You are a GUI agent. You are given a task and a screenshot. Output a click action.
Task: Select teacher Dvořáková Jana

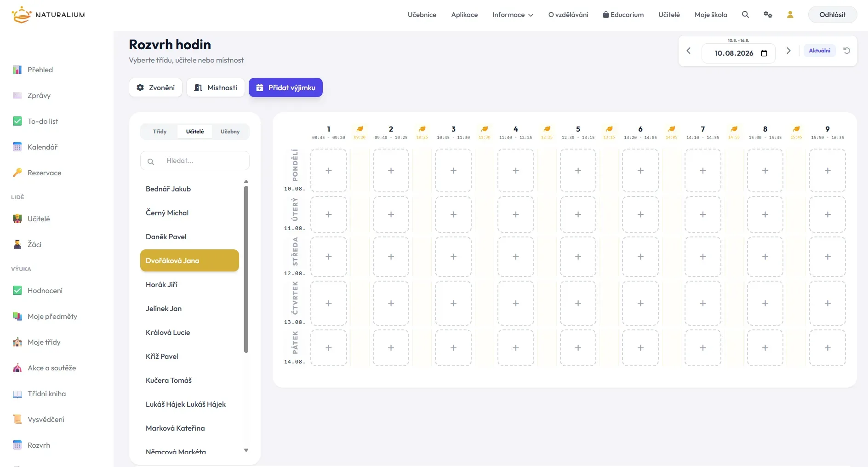pos(189,260)
